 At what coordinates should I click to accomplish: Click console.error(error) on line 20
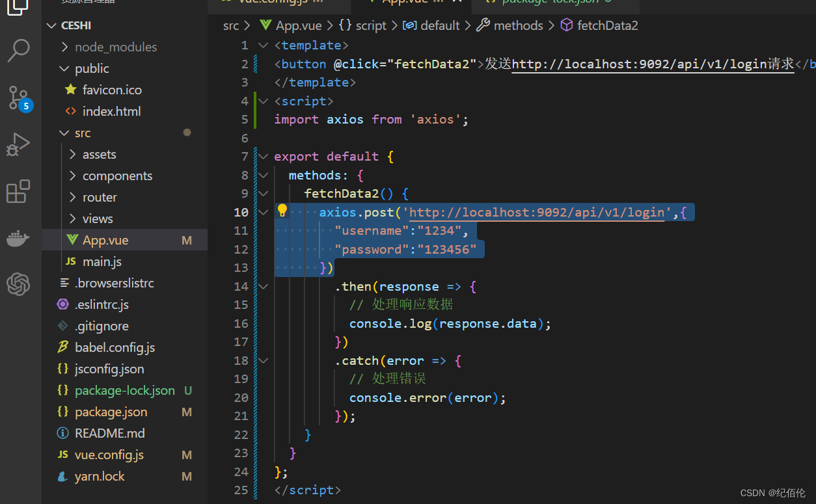424,397
